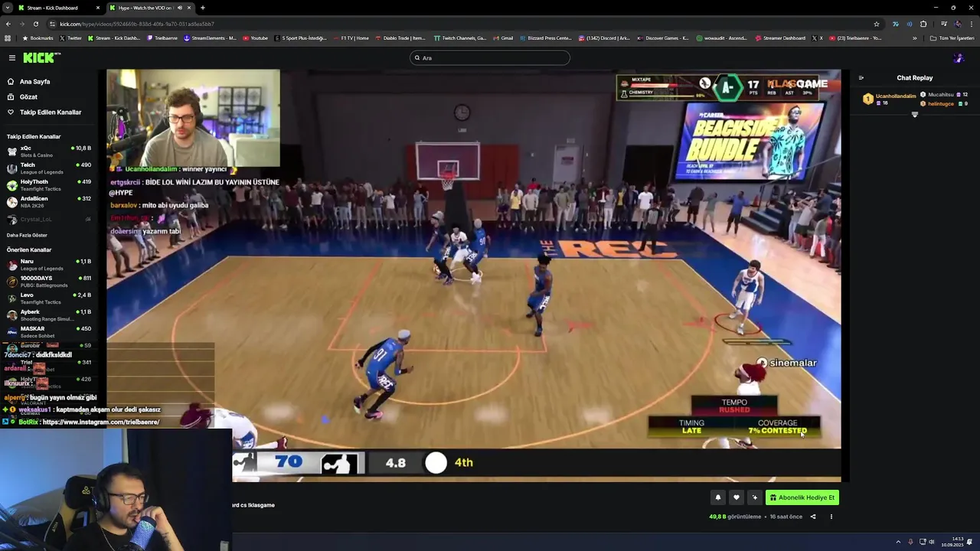This screenshot has width=980, height=551.
Task: Click the KICK logo
Action: pyautogui.click(x=41, y=57)
